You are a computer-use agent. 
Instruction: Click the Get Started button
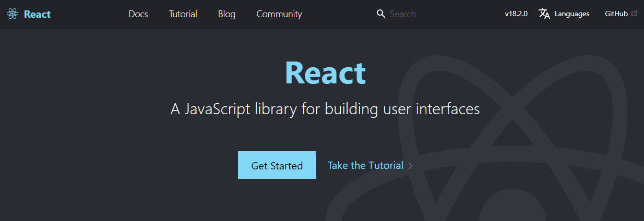277,165
